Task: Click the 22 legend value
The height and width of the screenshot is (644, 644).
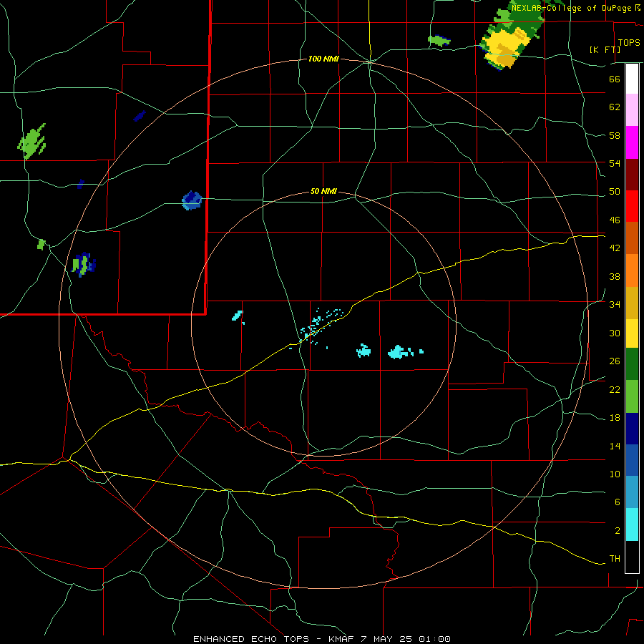Action: click(x=615, y=389)
